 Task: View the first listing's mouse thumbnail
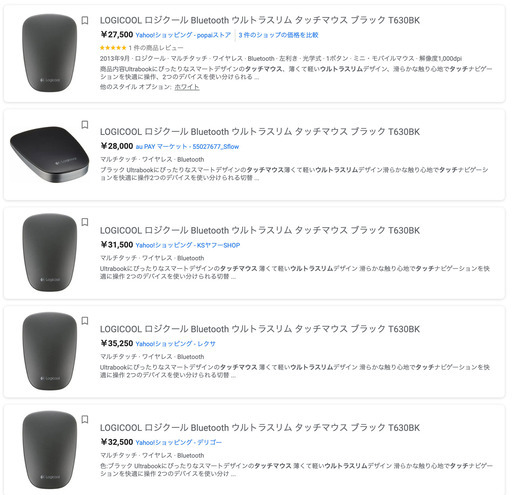(x=50, y=53)
